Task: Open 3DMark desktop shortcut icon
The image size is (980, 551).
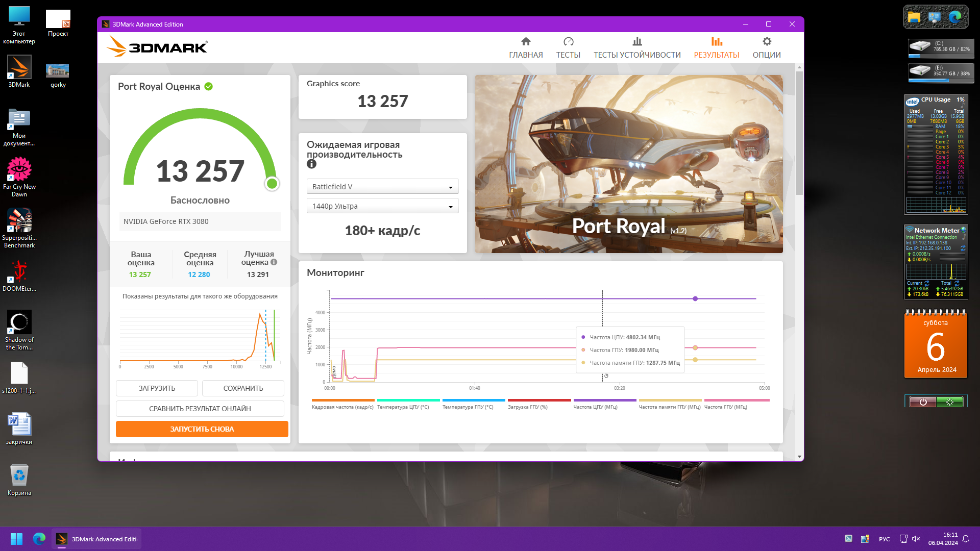Action: pos(19,68)
